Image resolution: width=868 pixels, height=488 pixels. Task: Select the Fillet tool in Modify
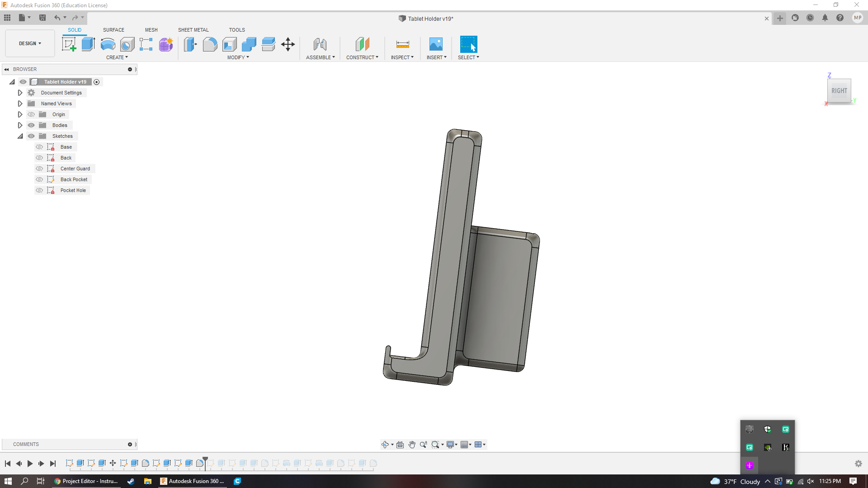coord(210,44)
